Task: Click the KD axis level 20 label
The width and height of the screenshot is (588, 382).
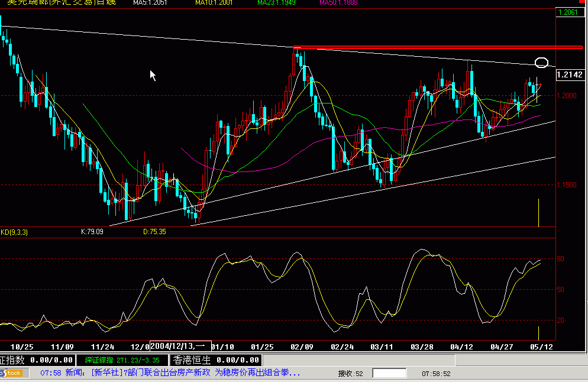Action: [560, 321]
